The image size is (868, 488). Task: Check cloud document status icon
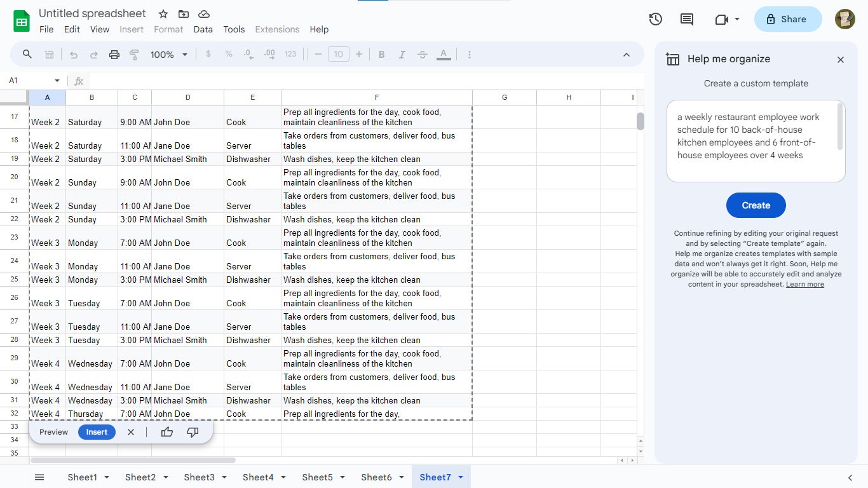coord(204,14)
